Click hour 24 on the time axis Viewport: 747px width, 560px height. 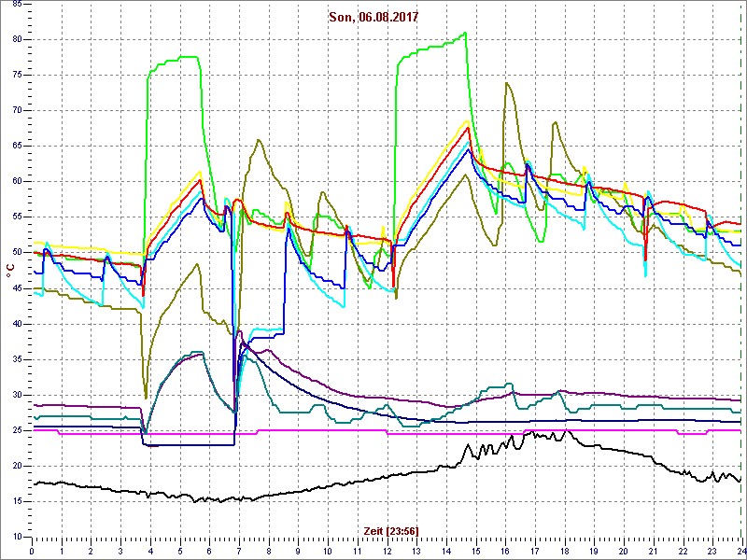click(740, 551)
